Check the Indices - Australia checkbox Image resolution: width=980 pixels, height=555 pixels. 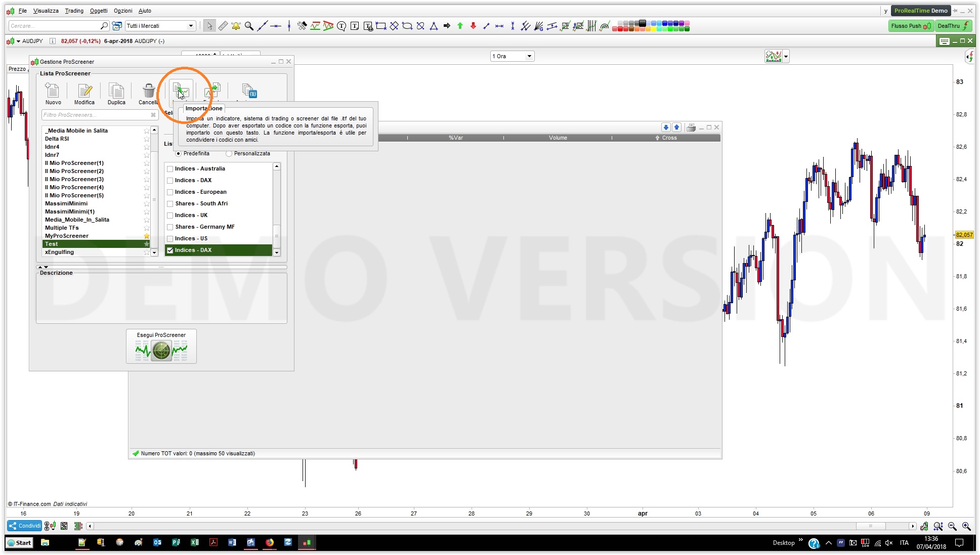pos(170,169)
